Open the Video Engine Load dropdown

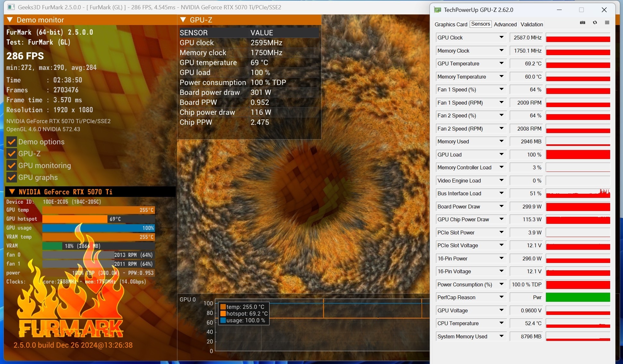pos(501,181)
